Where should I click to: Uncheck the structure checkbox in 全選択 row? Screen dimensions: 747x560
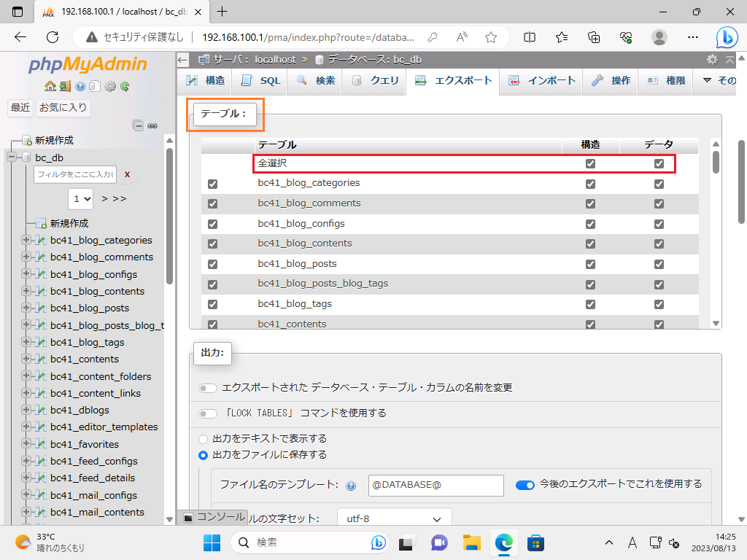tap(590, 164)
